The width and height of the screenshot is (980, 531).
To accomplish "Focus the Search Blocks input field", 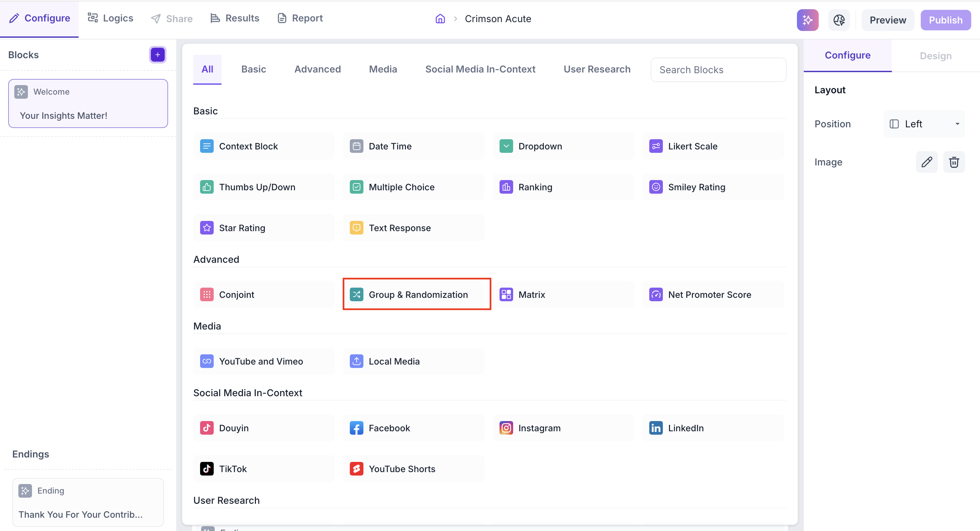I will (718, 70).
